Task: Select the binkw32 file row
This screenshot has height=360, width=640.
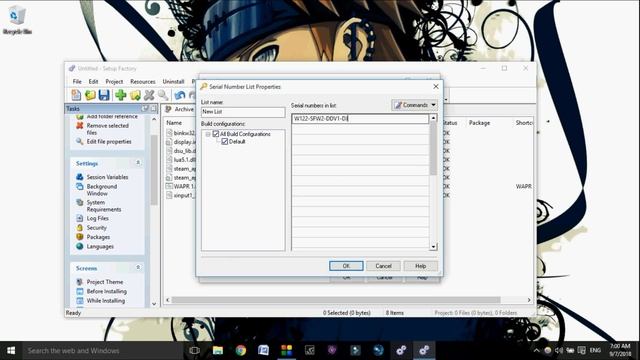Action: pyautogui.click(x=181, y=133)
